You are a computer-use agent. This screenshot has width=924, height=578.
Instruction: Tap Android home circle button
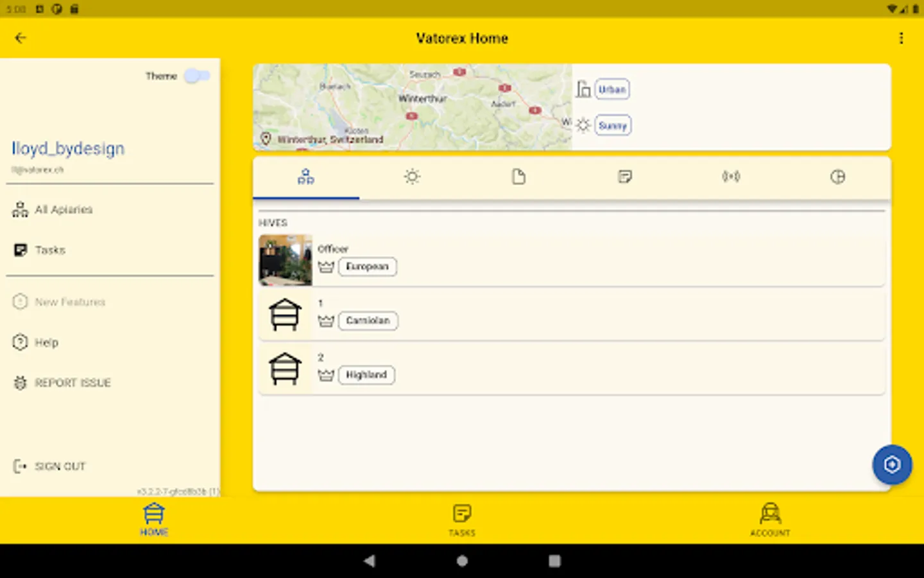coord(462,561)
